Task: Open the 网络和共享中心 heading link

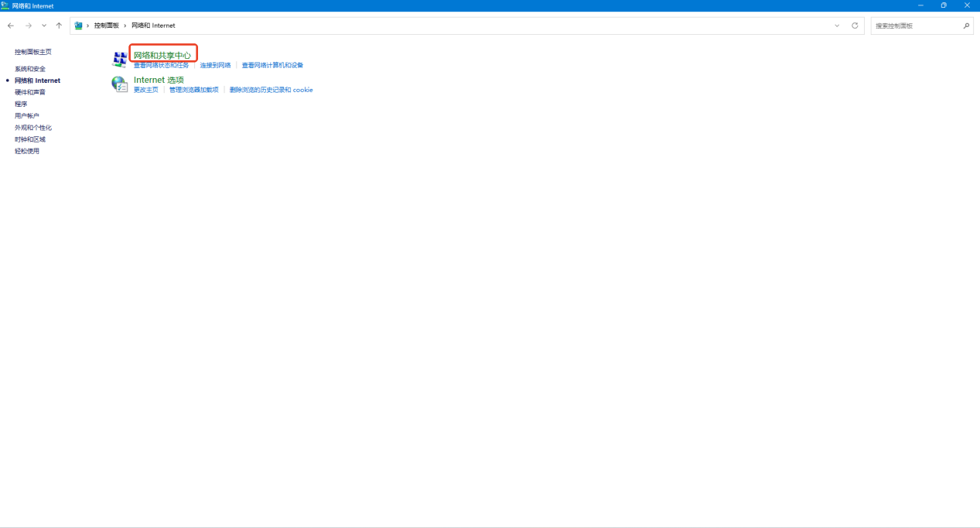Action: click(x=162, y=55)
